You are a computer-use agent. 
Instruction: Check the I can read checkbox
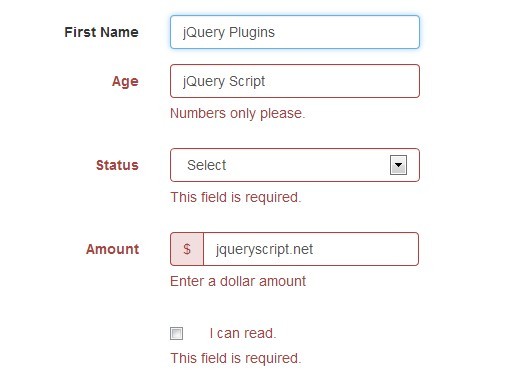176,333
